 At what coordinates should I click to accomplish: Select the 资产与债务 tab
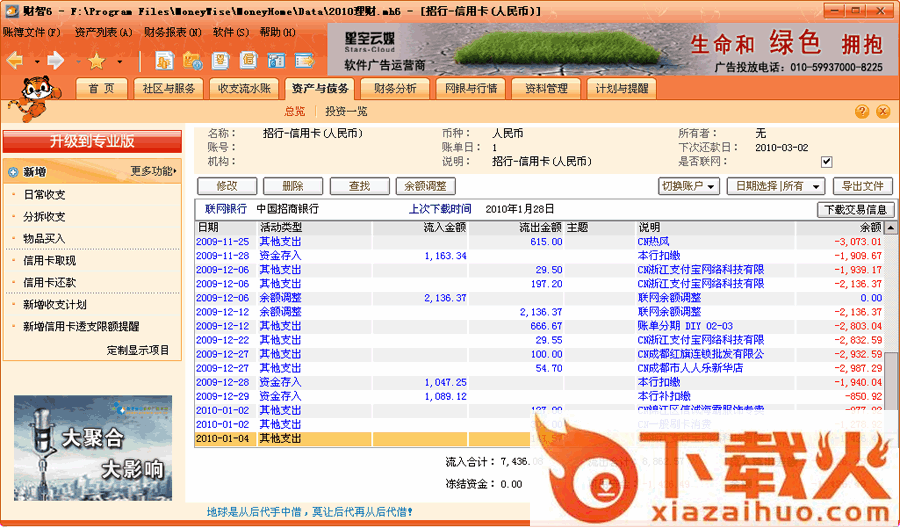coord(320,88)
